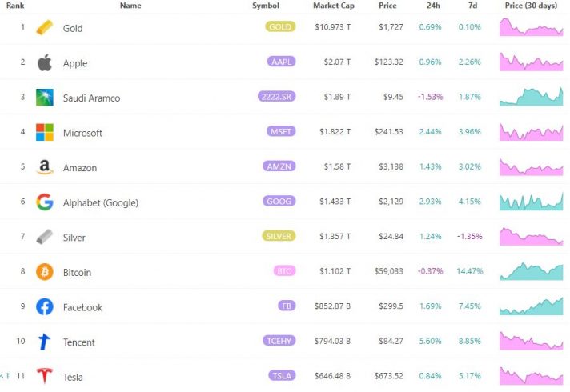Click the Gold bar icon
Screen dimensions: 570x392
point(44,28)
